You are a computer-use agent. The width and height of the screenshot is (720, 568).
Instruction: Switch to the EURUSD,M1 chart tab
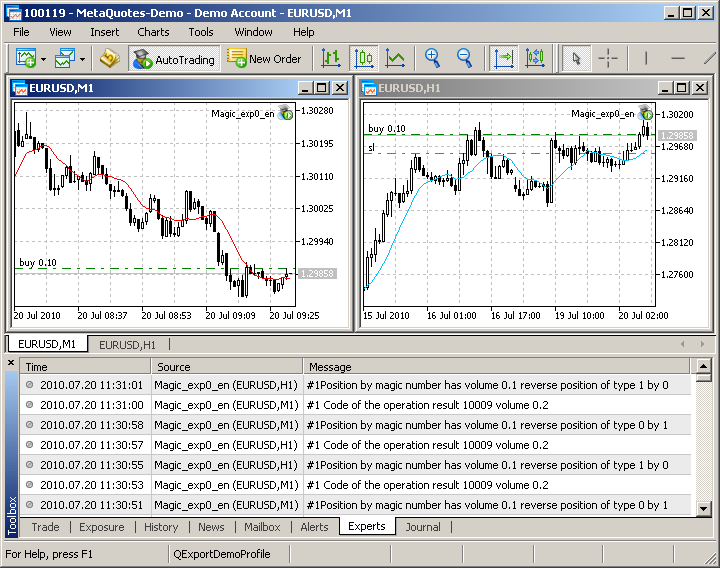click(x=47, y=344)
